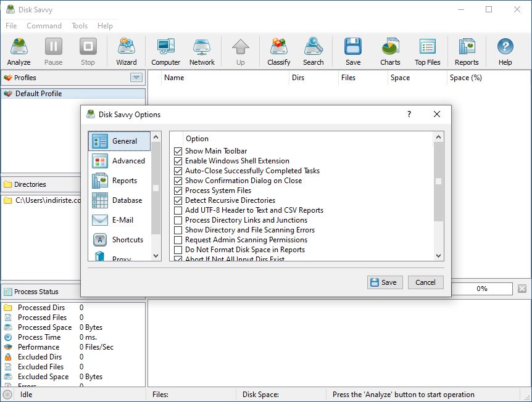Open the Network toolbar icon
The height and width of the screenshot is (402, 532).
point(202,52)
